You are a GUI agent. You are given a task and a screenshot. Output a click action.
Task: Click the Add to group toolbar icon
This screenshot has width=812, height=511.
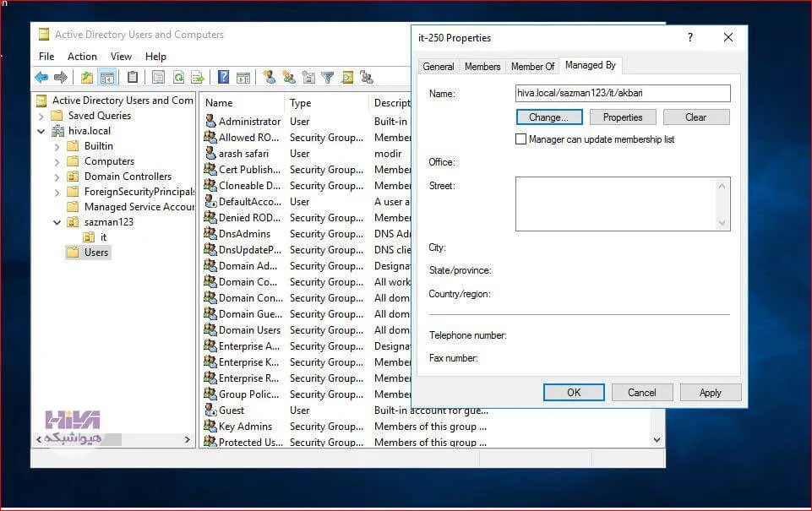pos(367,78)
